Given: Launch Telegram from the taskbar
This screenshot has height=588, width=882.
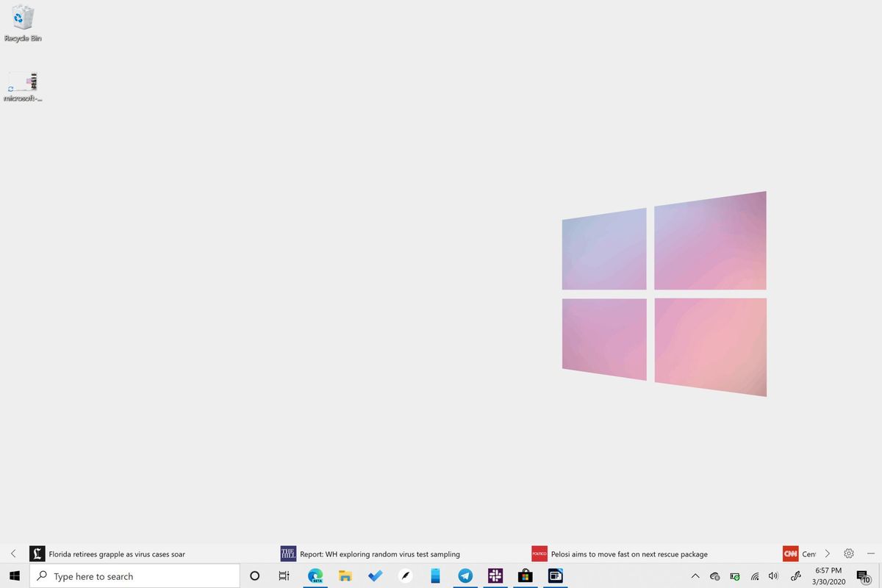Looking at the screenshot, I should [x=465, y=576].
